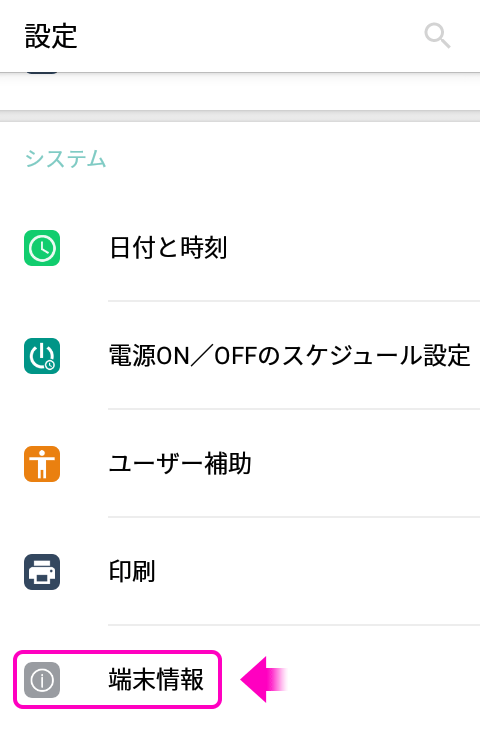This screenshot has width=480, height=733.
Task: Click the システム section header
Action: 65,159
